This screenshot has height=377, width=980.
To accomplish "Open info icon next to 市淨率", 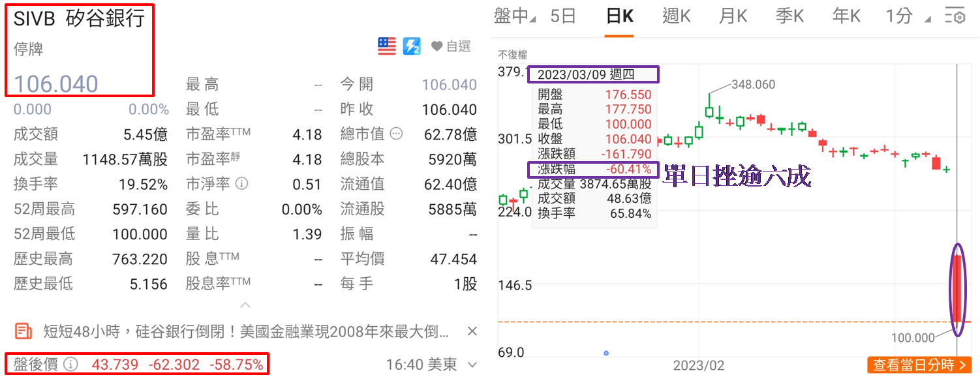I will [241, 184].
